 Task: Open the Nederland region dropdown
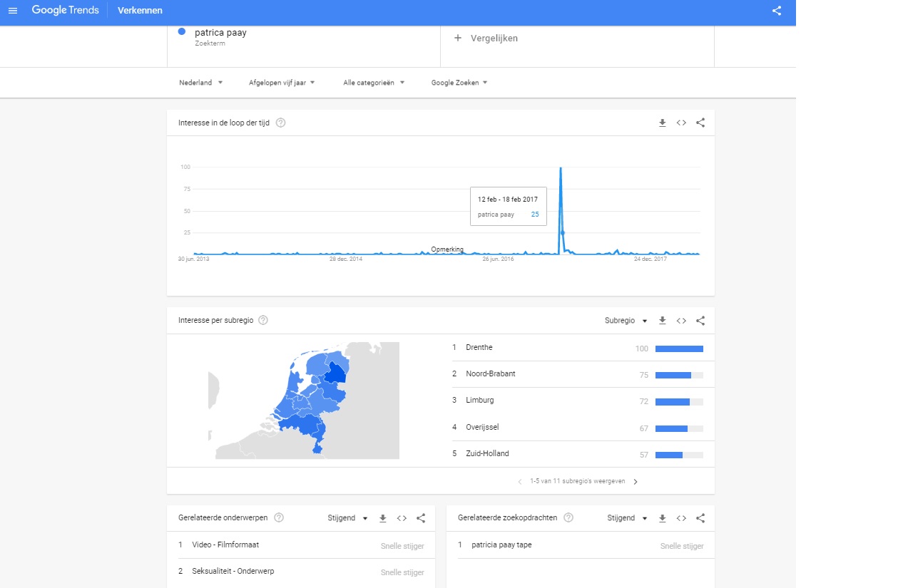point(201,83)
